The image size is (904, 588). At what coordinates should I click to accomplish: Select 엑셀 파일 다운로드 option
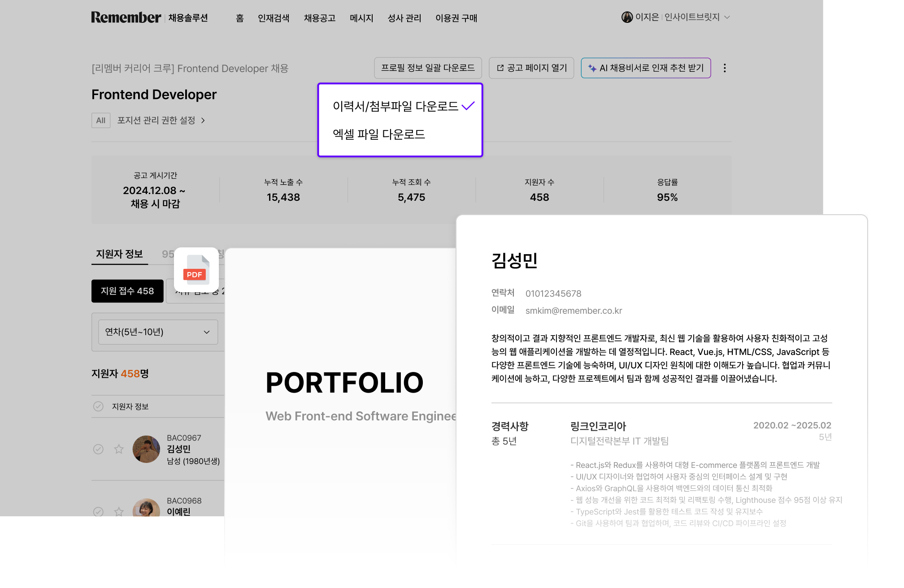tap(379, 134)
